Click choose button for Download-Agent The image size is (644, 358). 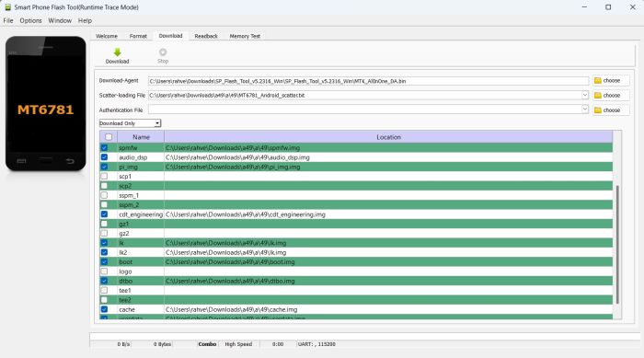tap(611, 81)
